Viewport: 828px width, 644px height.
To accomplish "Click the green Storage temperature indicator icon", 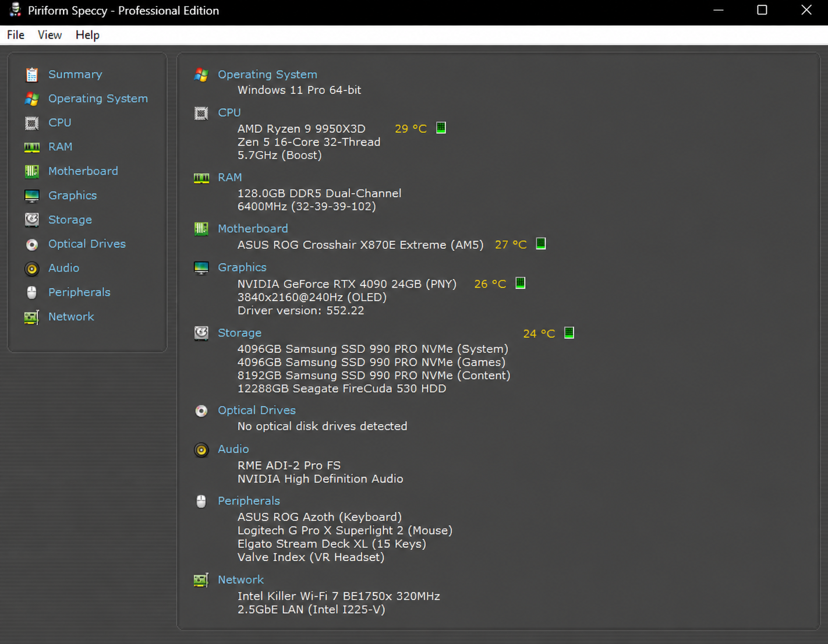I will click(569, 332).
